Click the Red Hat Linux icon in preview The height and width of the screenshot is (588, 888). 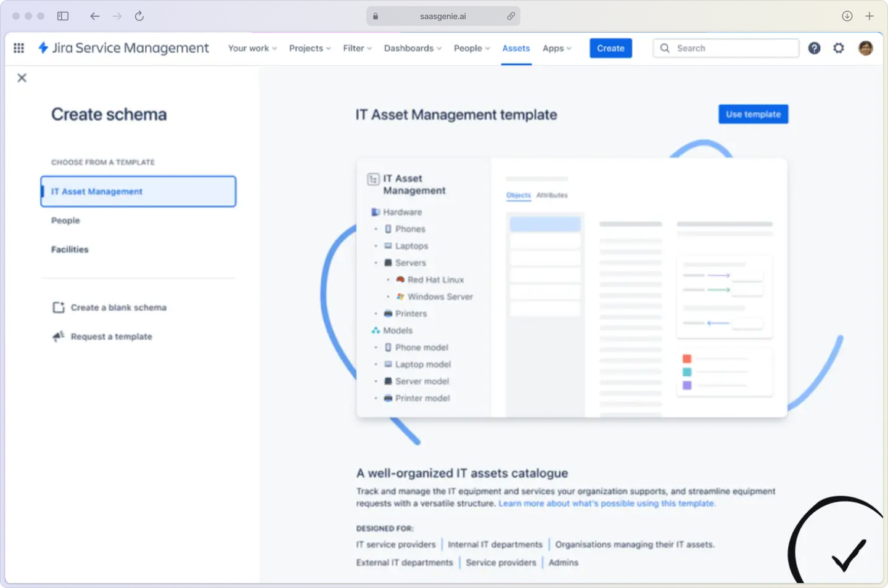(400, 280)
